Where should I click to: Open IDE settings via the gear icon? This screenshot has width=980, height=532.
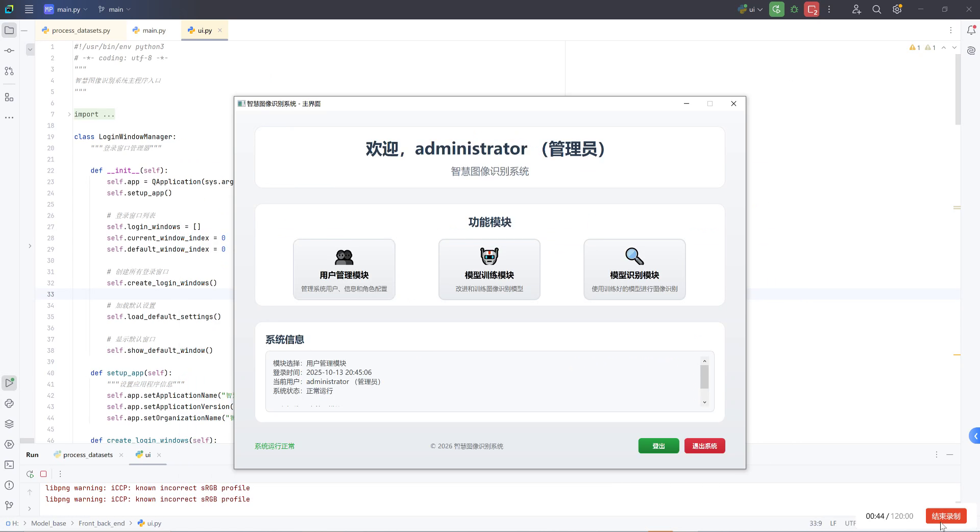pyautogui.click(x=897, y=9)
